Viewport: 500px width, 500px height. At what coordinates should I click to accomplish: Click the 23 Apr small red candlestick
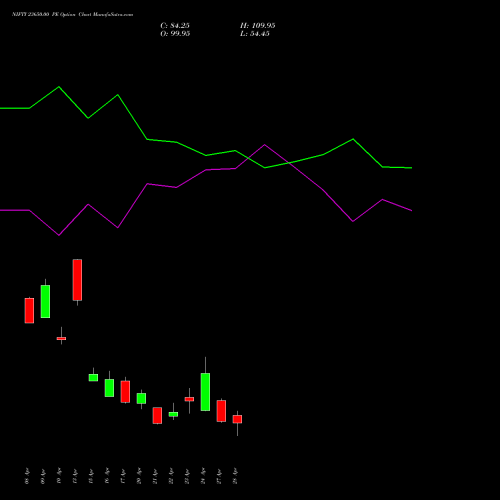[x=189, y=399]
